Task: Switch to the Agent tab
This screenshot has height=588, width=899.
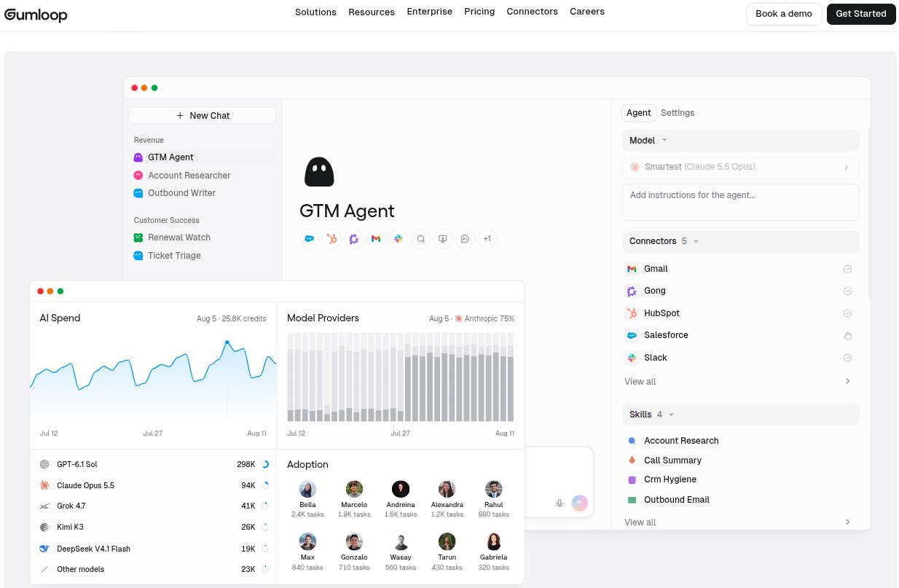Action: coord(639,113)
